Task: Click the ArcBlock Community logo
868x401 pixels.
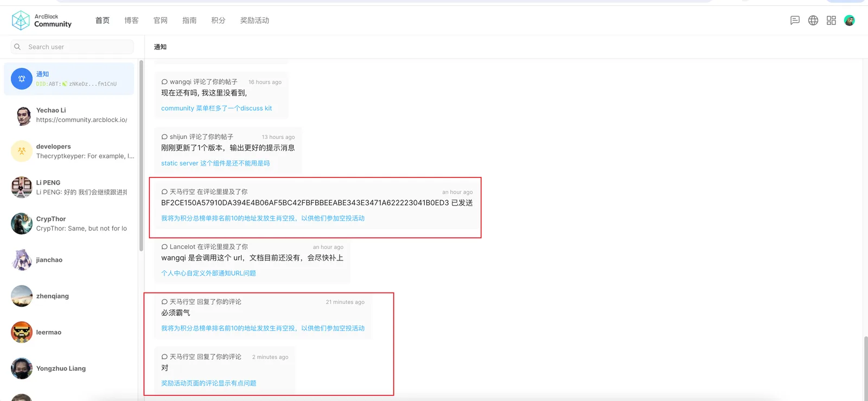Action: click(x=42, y=21)
